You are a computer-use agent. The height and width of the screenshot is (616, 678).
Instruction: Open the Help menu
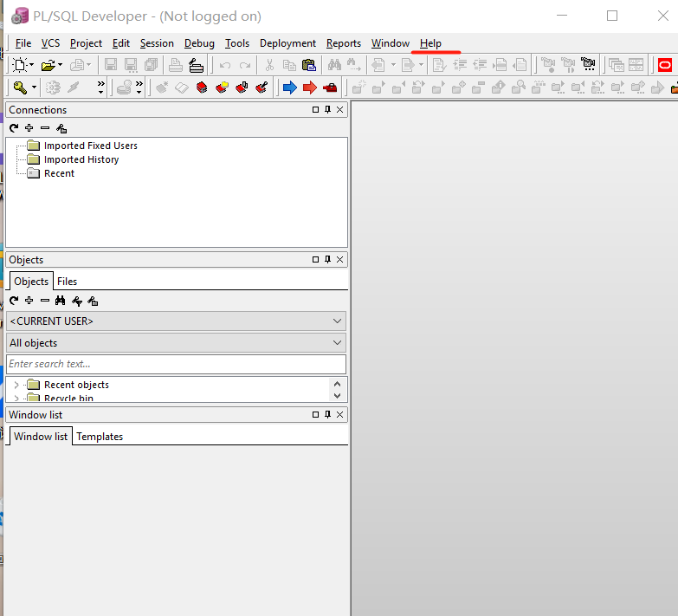tap(430, 43)
